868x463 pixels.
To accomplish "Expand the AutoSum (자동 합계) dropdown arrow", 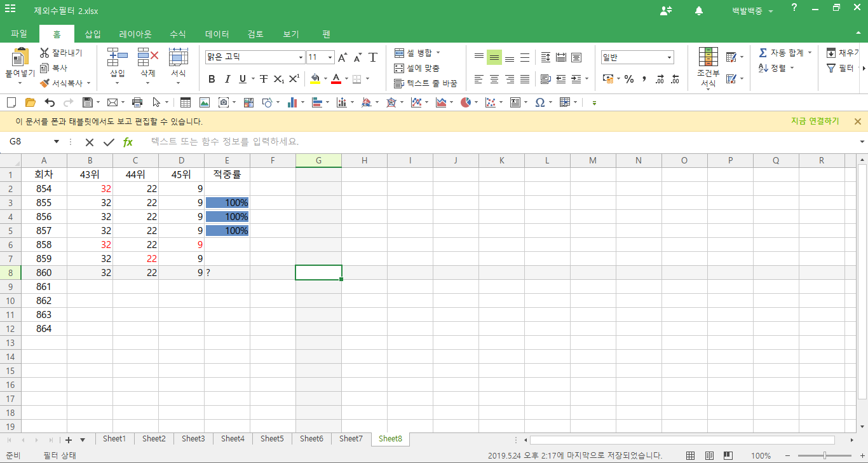I will coord(810,53).
